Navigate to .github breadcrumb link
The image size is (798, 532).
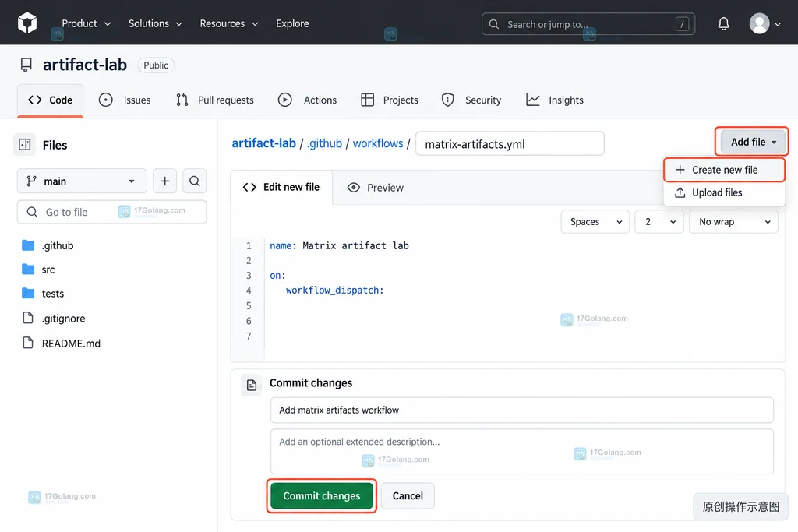324,143
